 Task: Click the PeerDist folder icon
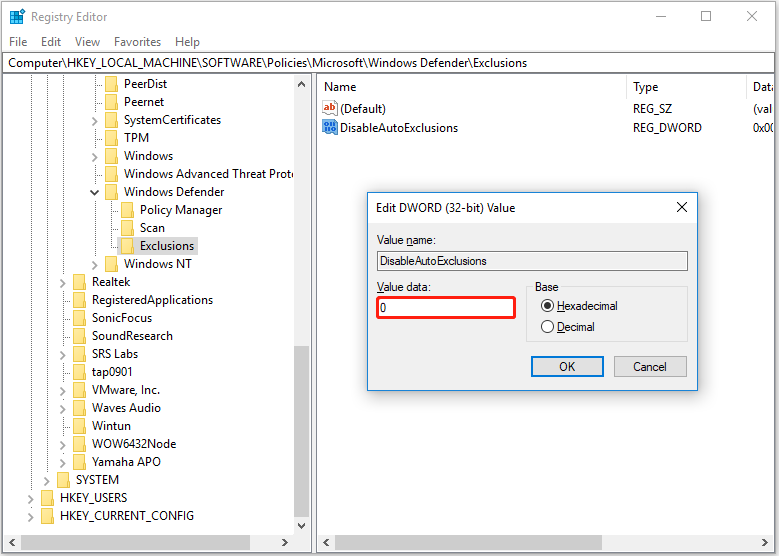pyautogui.click(x=112, y=84)
